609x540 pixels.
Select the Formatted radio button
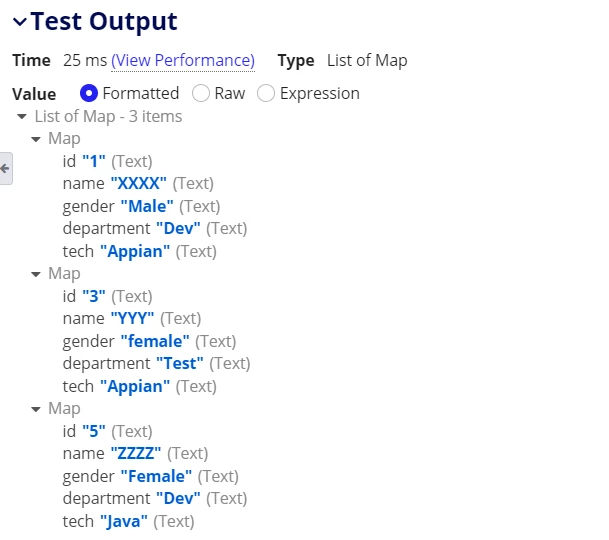(89, 94)
